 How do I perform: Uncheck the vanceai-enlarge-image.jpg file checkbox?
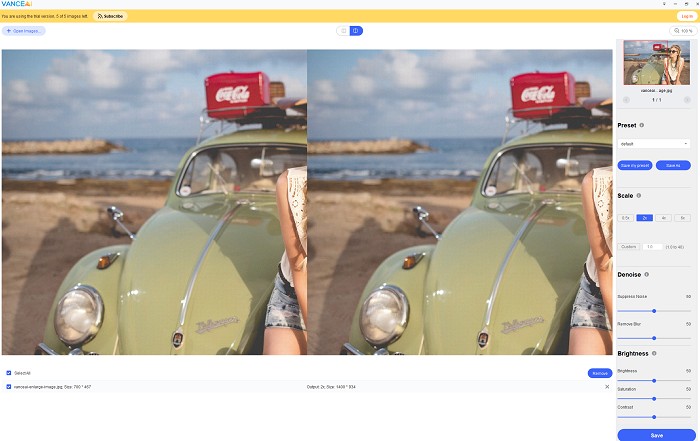pyautogui.click(x=9, y=386)
